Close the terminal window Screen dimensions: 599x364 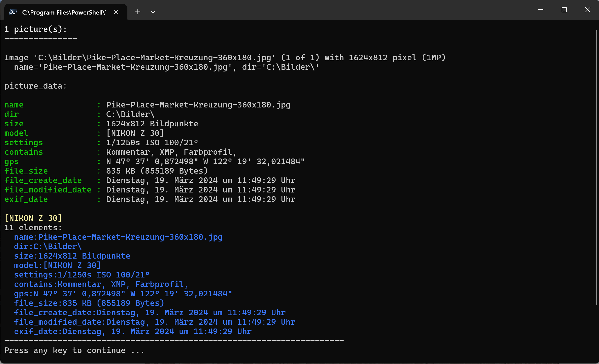coord(588,10)
